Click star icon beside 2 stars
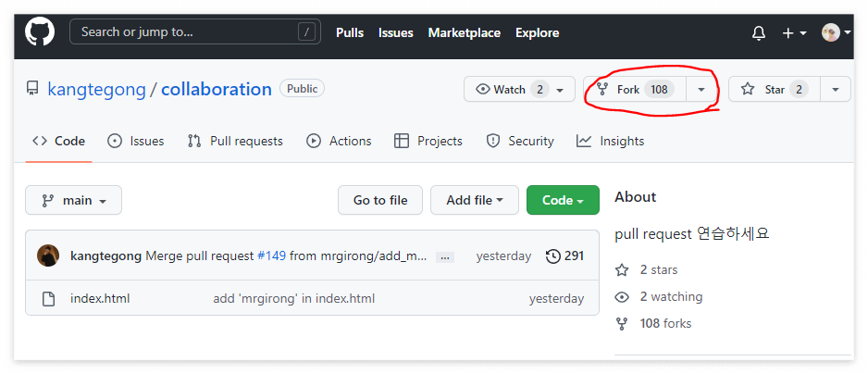Viewport: 868px width, 374px height. pos(622,269)
